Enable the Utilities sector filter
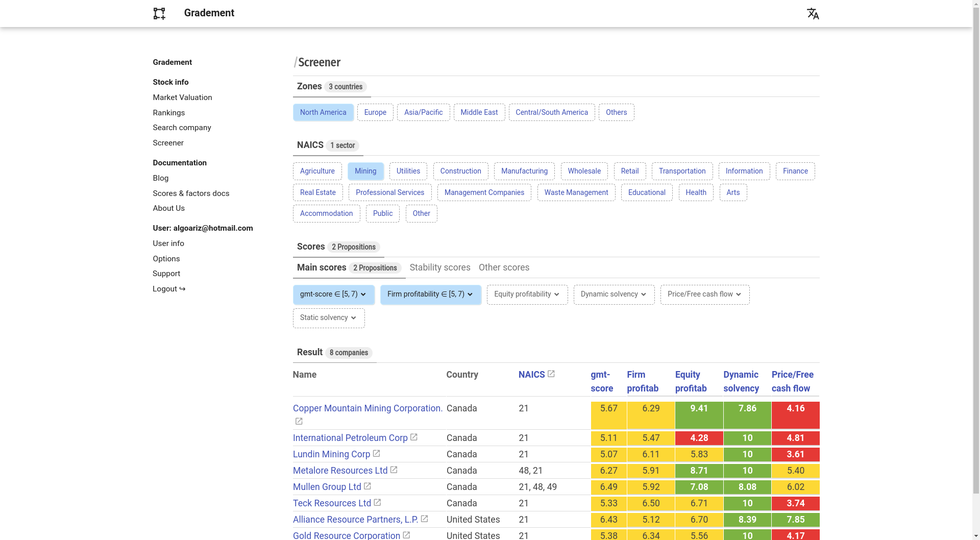Screen dimensions: 980x540 [408, 171]
